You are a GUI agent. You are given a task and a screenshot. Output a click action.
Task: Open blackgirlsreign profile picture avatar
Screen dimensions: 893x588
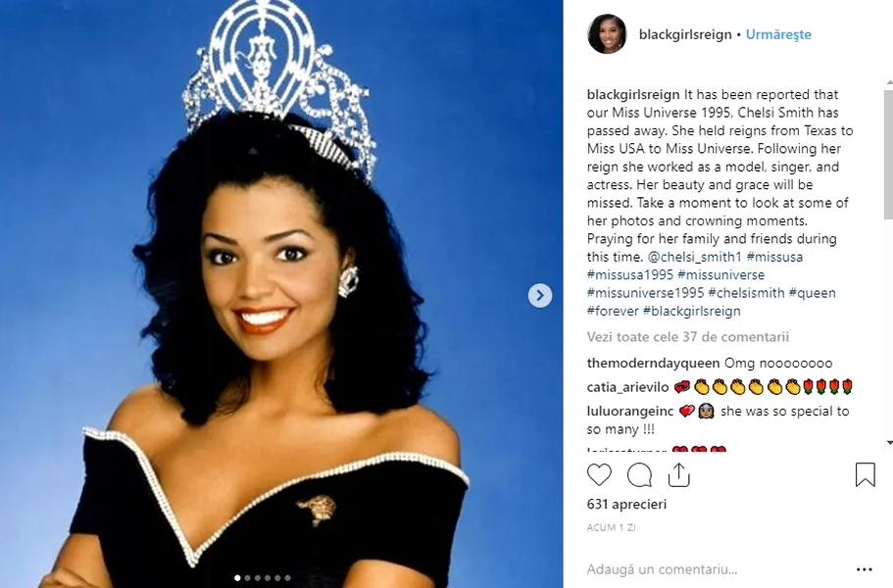[x=607, y=34]
